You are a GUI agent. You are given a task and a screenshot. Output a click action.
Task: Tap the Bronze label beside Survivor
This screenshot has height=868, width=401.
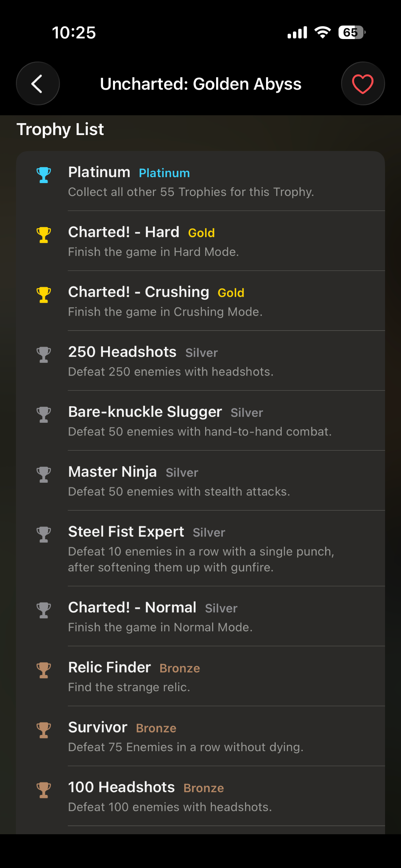156,728
